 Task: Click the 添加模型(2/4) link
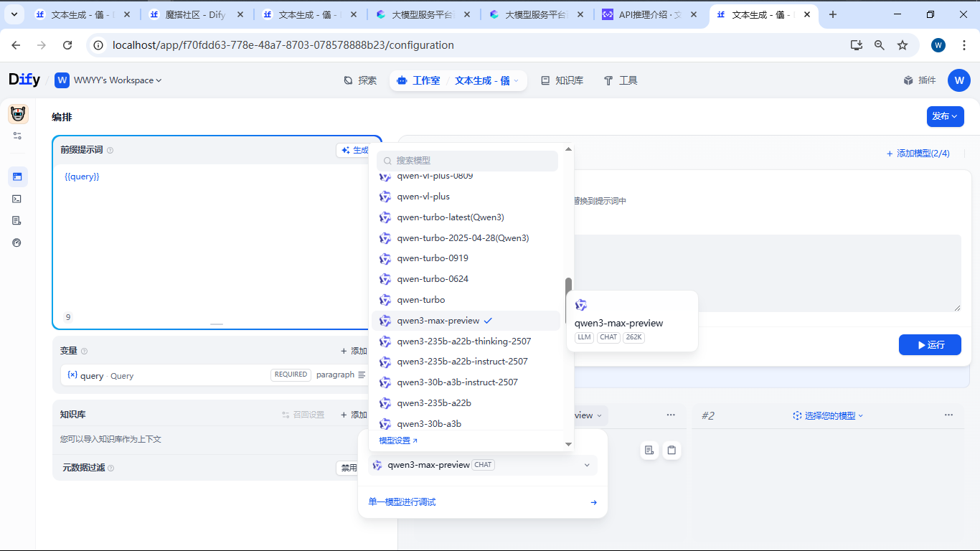point(918,154)
